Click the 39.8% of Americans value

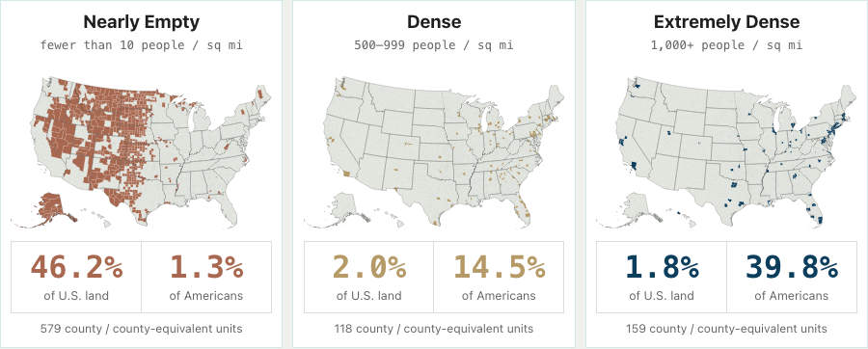coord(792,277)
